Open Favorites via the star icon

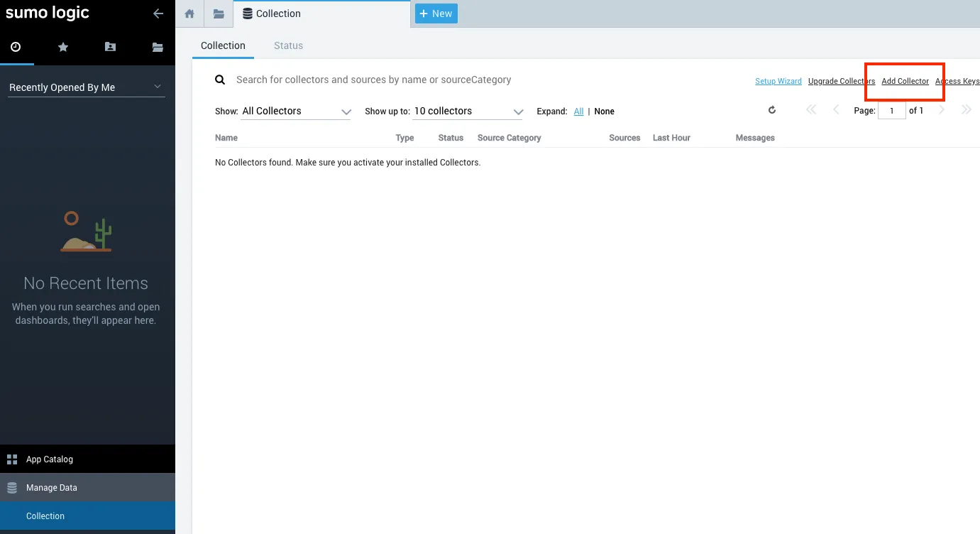pyautogui.click(x=63, y=47)
